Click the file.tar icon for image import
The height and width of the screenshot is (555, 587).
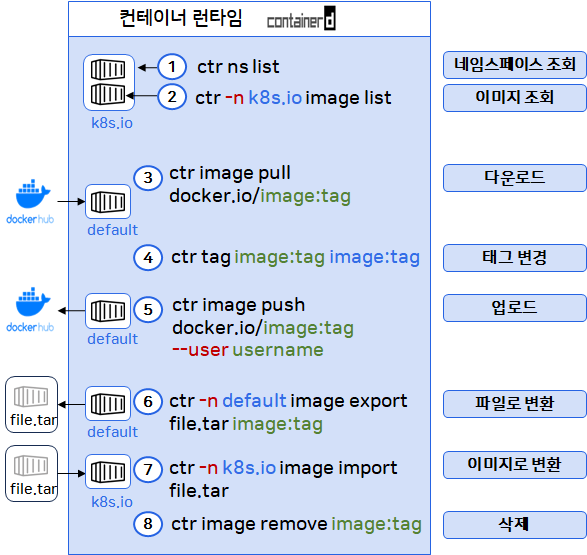click(31, 473)
